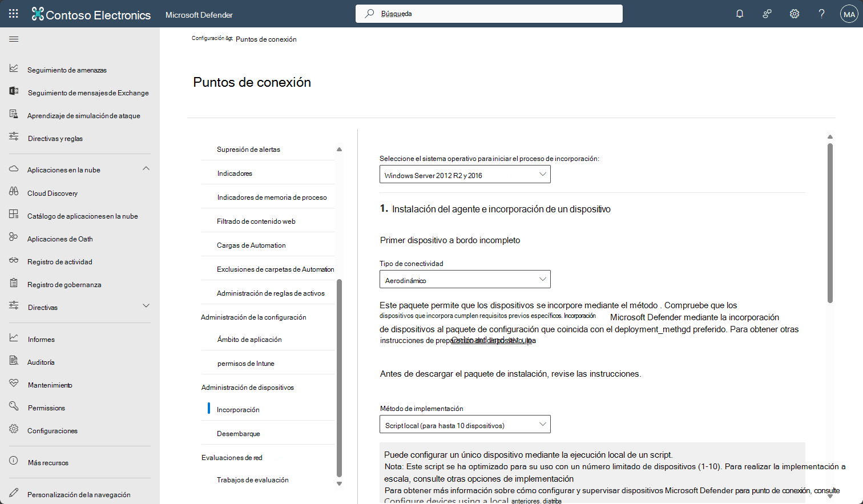Open Personalización de la navegación
This screenshot has height=504, width=863.
79,493
